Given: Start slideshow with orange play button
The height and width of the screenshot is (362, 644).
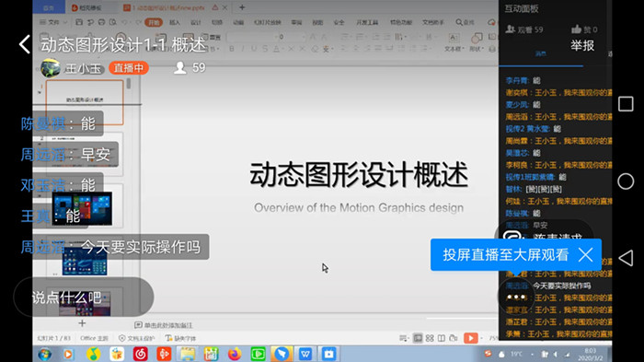Looking at the screenshot, I should click(471, 338).
